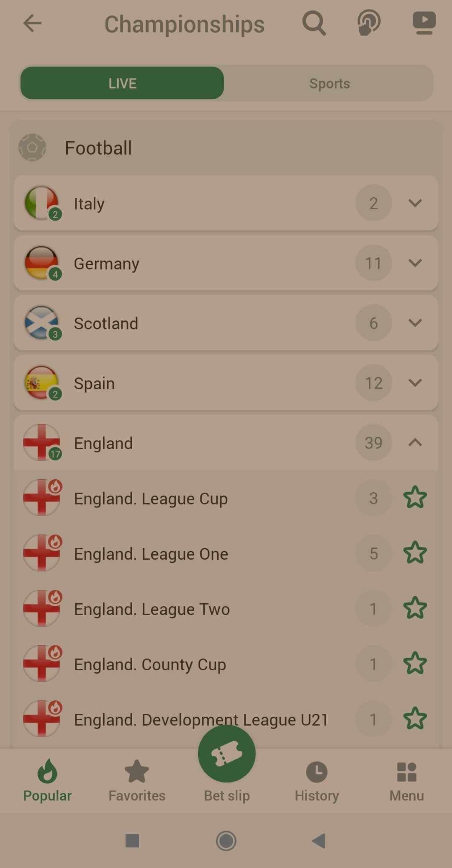Open the search magnifier icon
Screen dimensions: 452x868
(314, 23)
